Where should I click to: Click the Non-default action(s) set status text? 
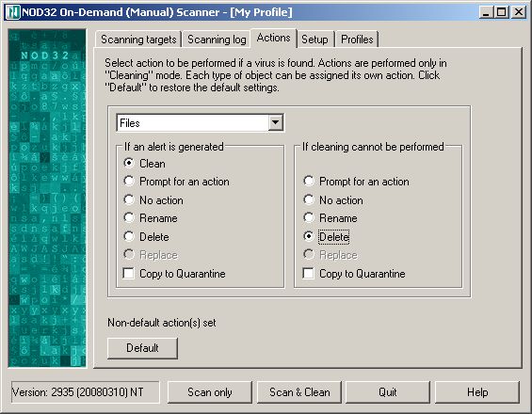[x=162, y=323]
